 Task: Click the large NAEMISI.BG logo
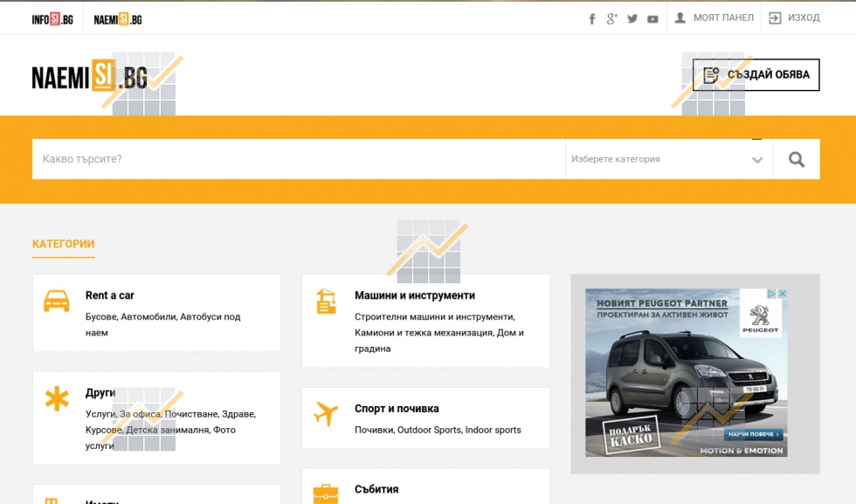pos(90,76)
